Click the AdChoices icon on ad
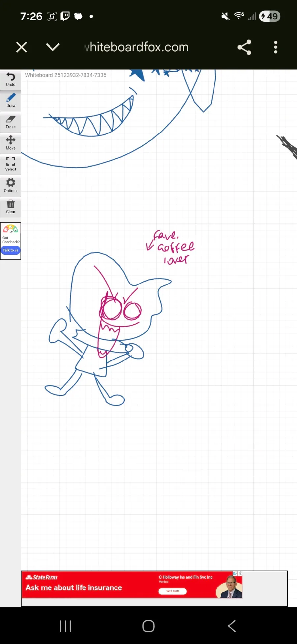The height and width of the screenshot is (644, 297). pos(235,573)
